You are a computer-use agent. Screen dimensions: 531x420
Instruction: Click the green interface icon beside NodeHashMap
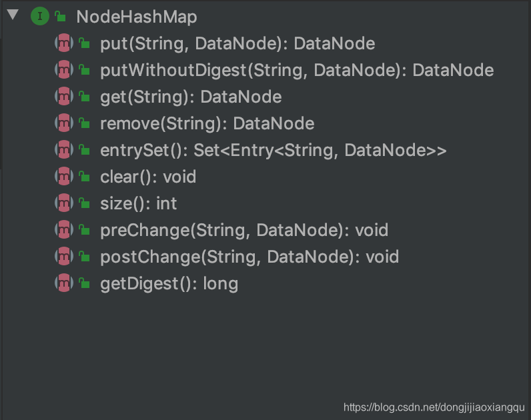click(39, 17)
